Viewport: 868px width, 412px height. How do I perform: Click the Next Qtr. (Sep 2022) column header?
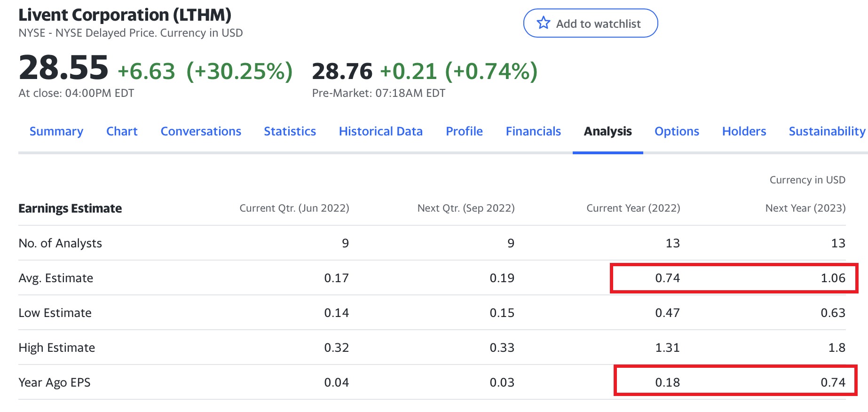click(x=466, y=208)
